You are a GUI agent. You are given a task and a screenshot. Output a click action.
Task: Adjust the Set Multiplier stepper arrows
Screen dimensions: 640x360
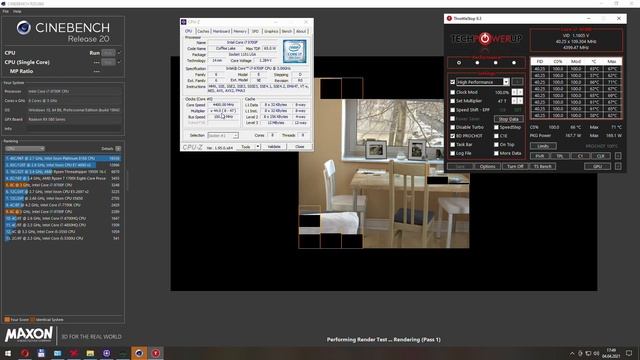click(517, 101)
